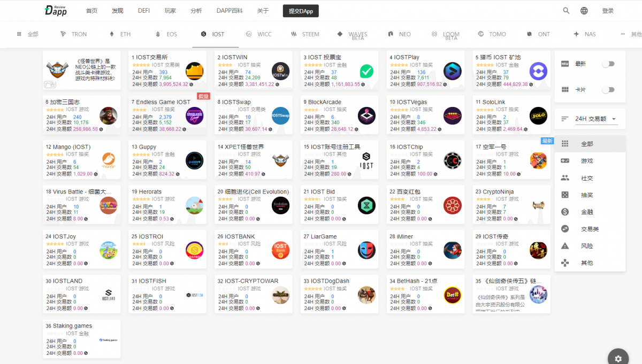Filter by 金融 category

590,212
